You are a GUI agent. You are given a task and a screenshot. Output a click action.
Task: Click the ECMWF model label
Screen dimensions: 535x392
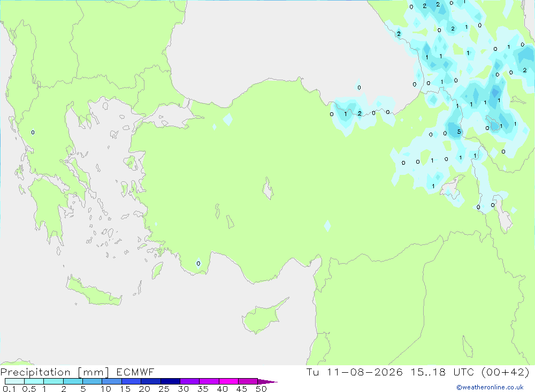[x=135, y=372]
